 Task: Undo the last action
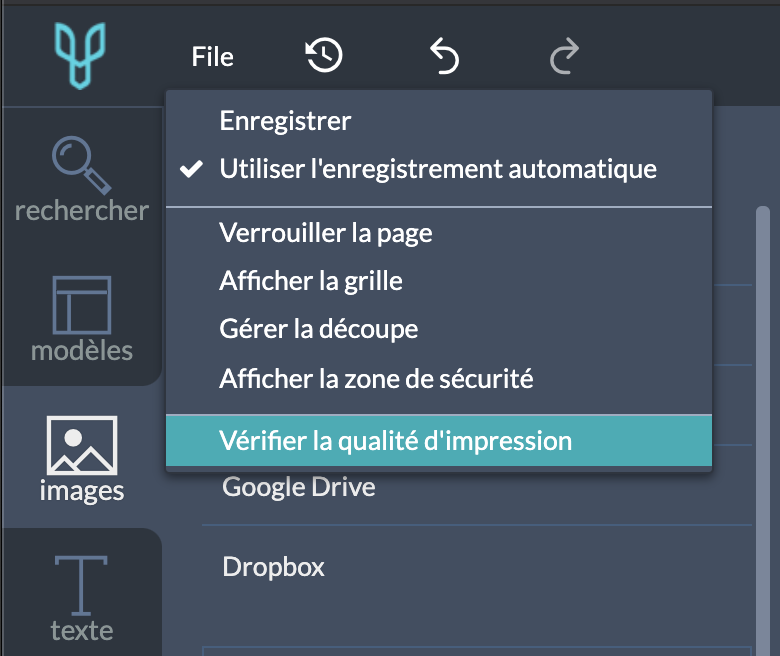pos(444,56)
